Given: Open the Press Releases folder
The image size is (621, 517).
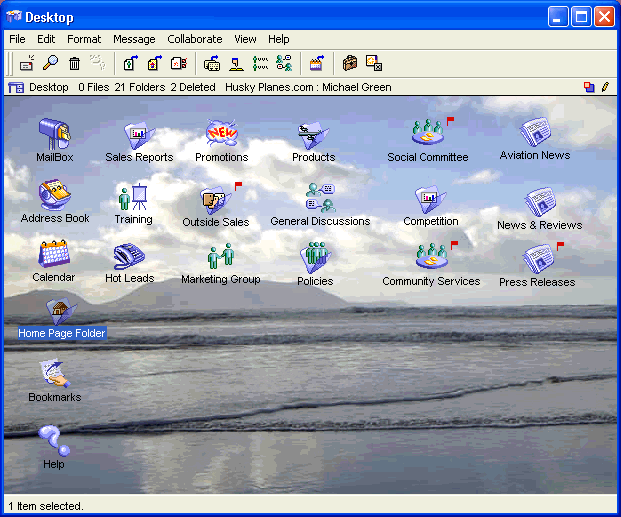Looking at the screenshot, I should tap(538, 259).
